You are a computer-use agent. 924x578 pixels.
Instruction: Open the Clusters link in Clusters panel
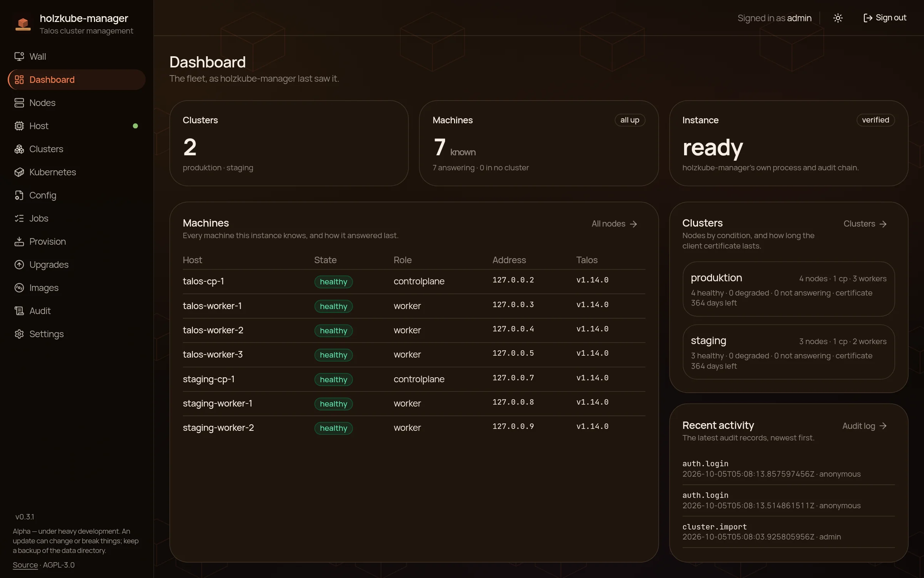pos(865,224)
